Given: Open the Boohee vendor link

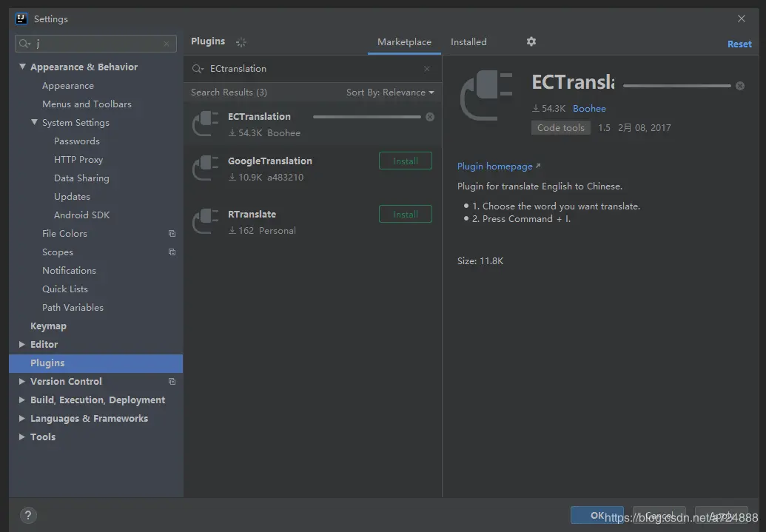Looking at the screenshot, I should pos(589,109).
